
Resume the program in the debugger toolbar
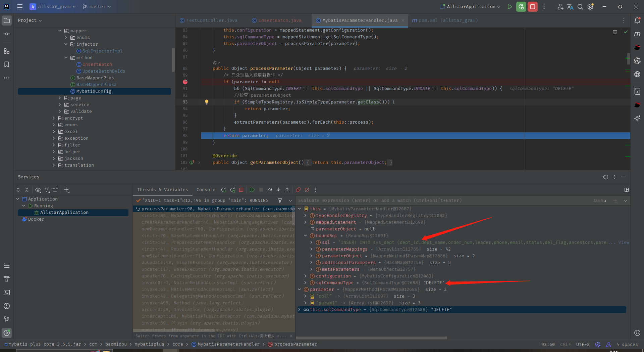(x=252, y=190)
